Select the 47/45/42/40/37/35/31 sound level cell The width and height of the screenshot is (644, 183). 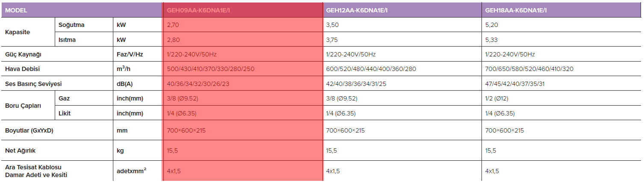(x=515, y=83)
